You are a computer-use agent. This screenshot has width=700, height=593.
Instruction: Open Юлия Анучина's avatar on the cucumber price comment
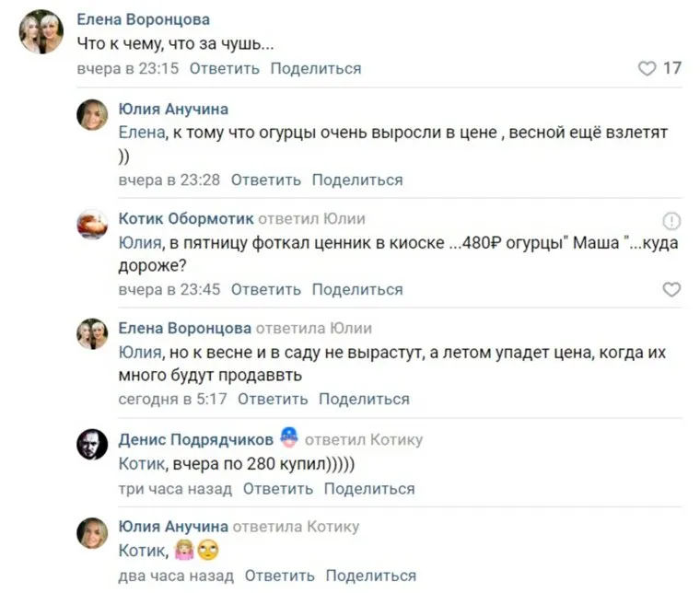(x=92, y=115)
